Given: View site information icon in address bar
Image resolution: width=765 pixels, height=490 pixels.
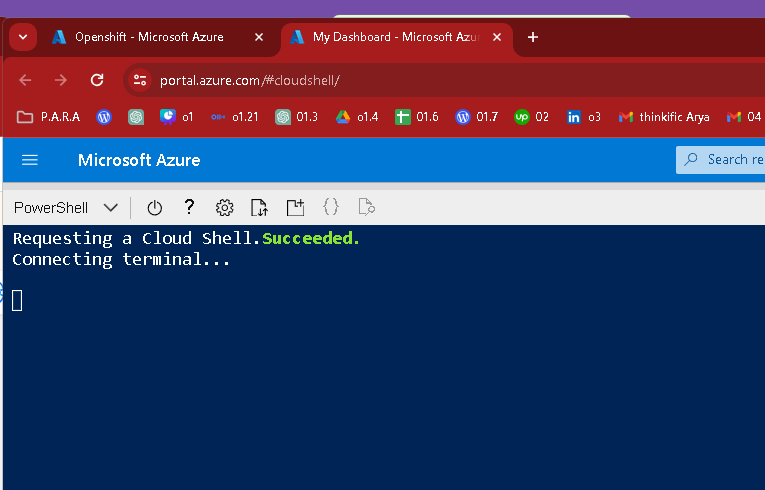Looking at the screenshot, I should pos(140,80).
